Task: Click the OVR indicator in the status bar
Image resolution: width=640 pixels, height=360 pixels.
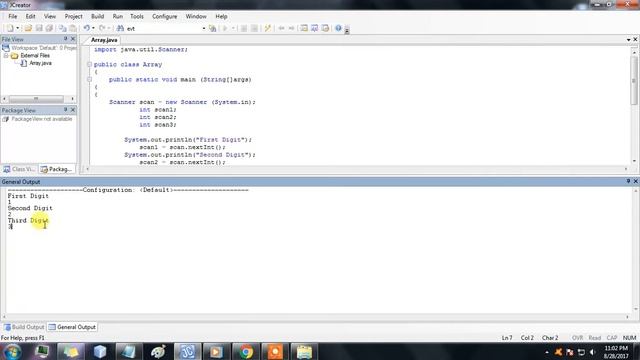Action: (577, 338)
